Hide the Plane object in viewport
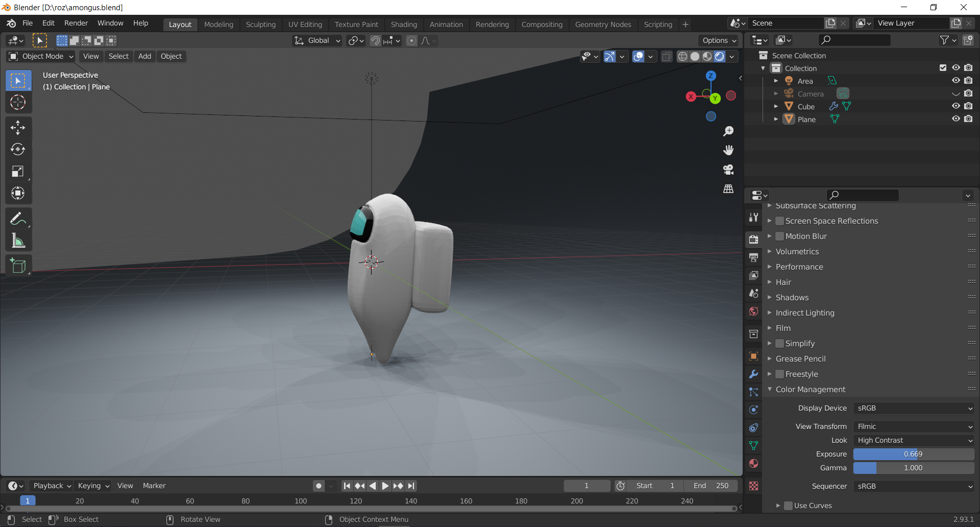Image resolution: width=980 pixels, height=527 pixels. (956, 119)
